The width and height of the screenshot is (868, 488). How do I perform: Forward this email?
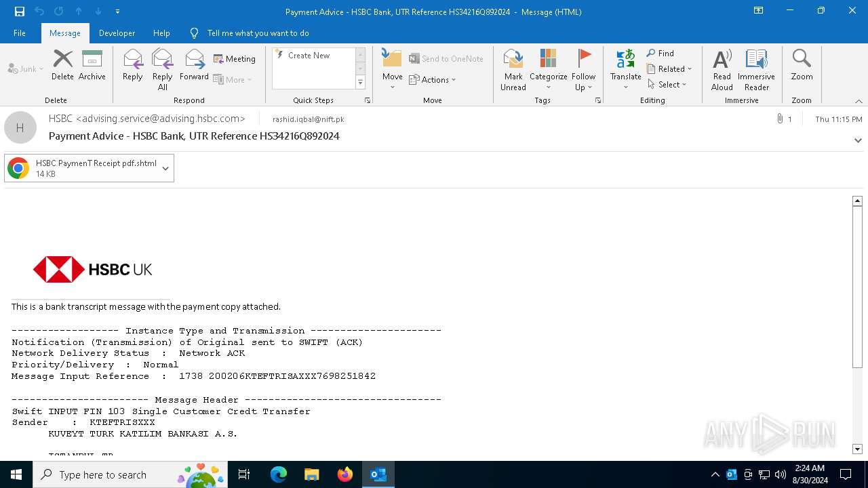195,65
